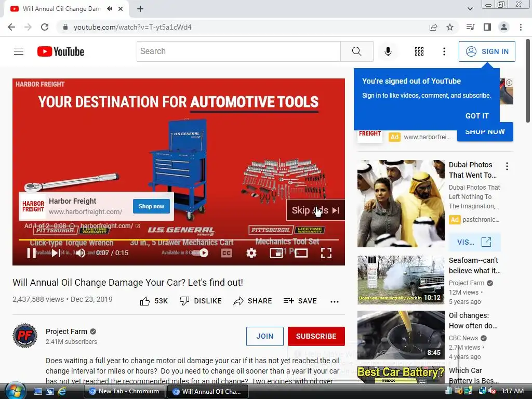Open 'Seafoam--can't believe what it...' title
Image resolution: width=532 pixels, height=399 pixels.
pyautogui.click(x=474, y=265)
